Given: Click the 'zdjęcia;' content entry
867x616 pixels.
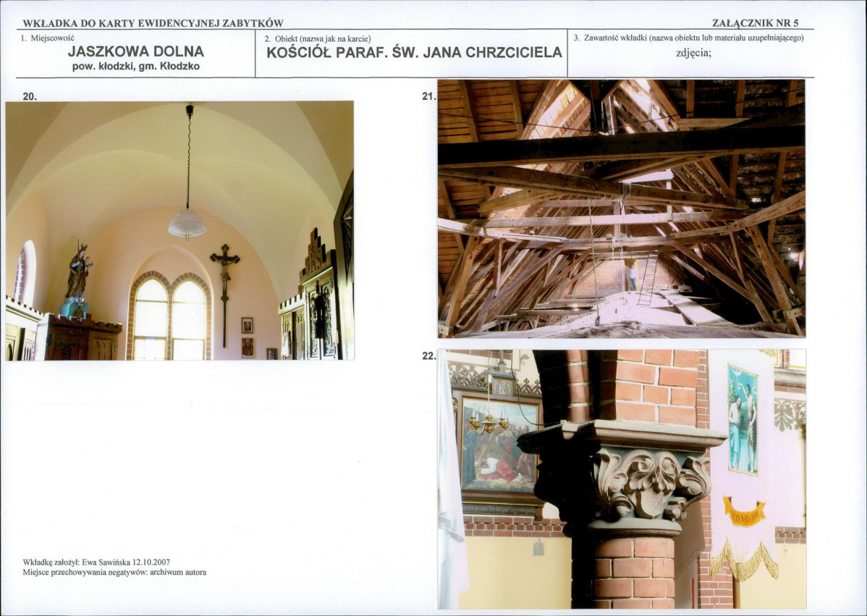Looking at the screenshot, I should click(693, 52).
